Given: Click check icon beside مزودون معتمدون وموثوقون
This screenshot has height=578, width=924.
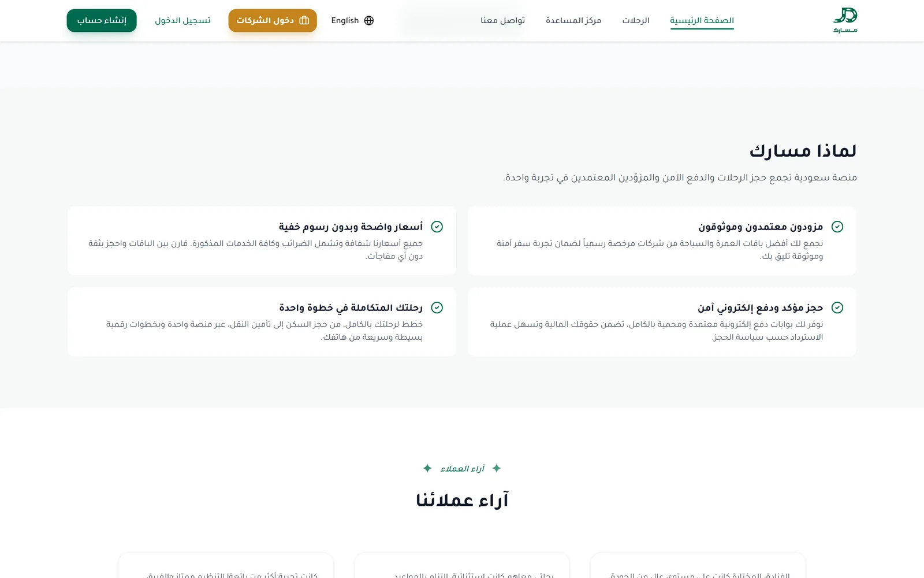Looking at the screenshot, I should pyautogui.click(x=837, y=227).
